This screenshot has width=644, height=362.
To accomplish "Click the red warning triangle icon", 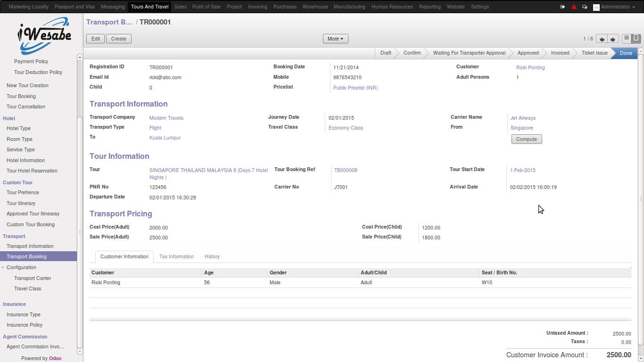I will tap(574, 7).
